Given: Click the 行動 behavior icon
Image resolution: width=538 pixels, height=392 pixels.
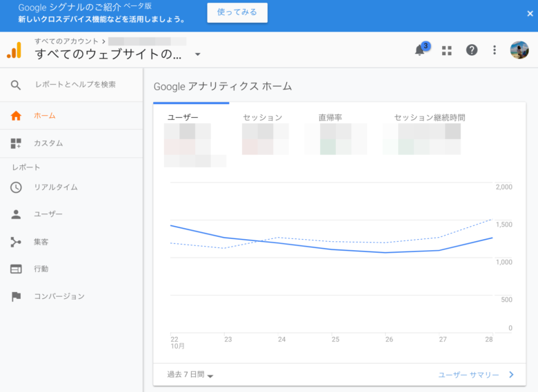Looking at the screenshot, I should (x=16, y=269).
